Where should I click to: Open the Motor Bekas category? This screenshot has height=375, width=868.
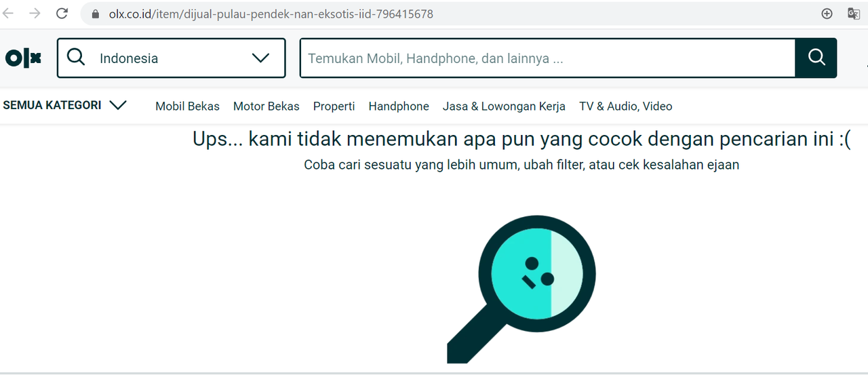[x=267, y=106]
